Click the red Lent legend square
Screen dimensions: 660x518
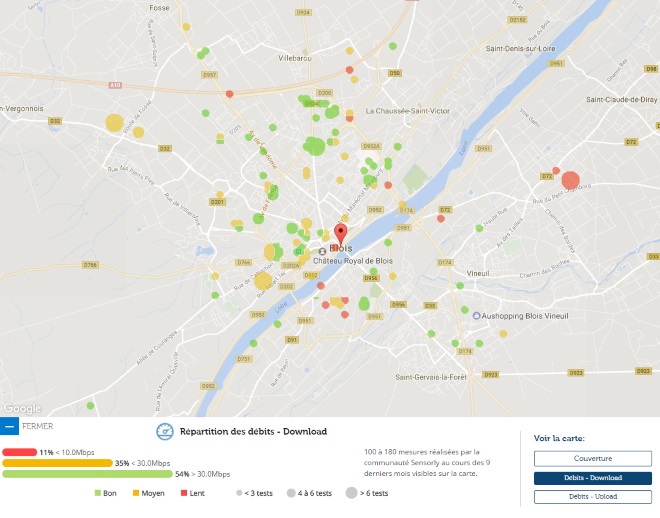tap(184, 493)
